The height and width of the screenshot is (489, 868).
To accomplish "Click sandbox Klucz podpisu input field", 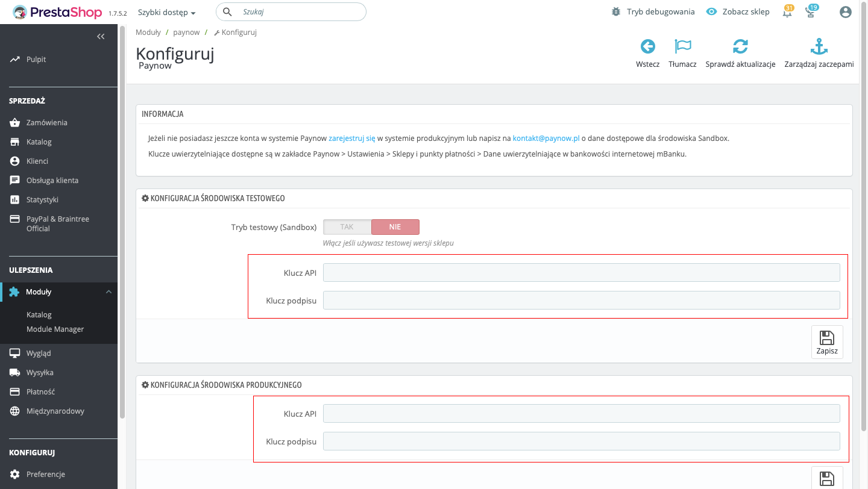I will click(x=582, y=301).
